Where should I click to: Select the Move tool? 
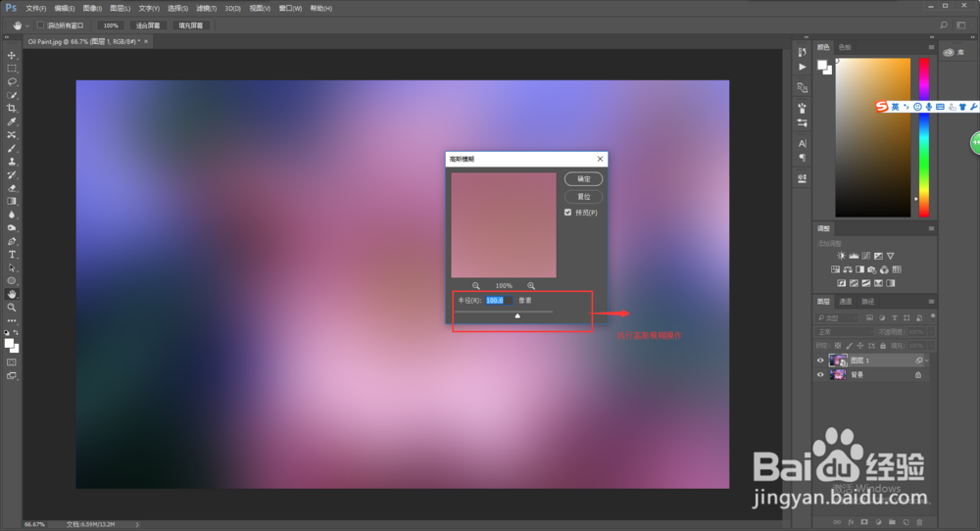point(11,56)
